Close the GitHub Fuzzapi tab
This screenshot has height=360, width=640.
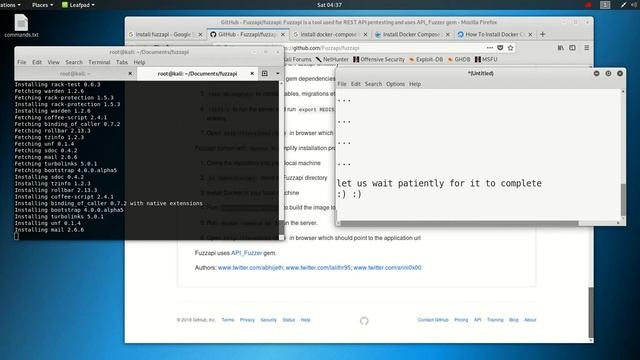[282, 35]
